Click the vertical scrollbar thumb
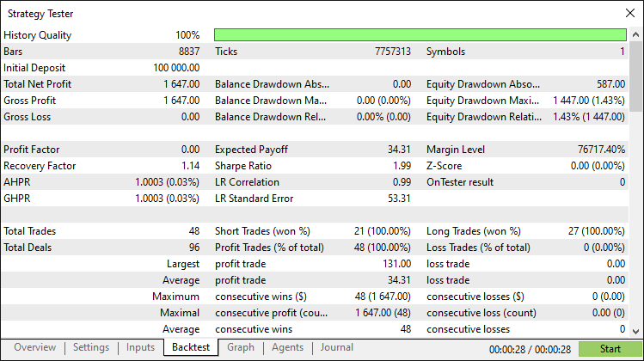The image size is (644, 361). click(x=635, y=76)
